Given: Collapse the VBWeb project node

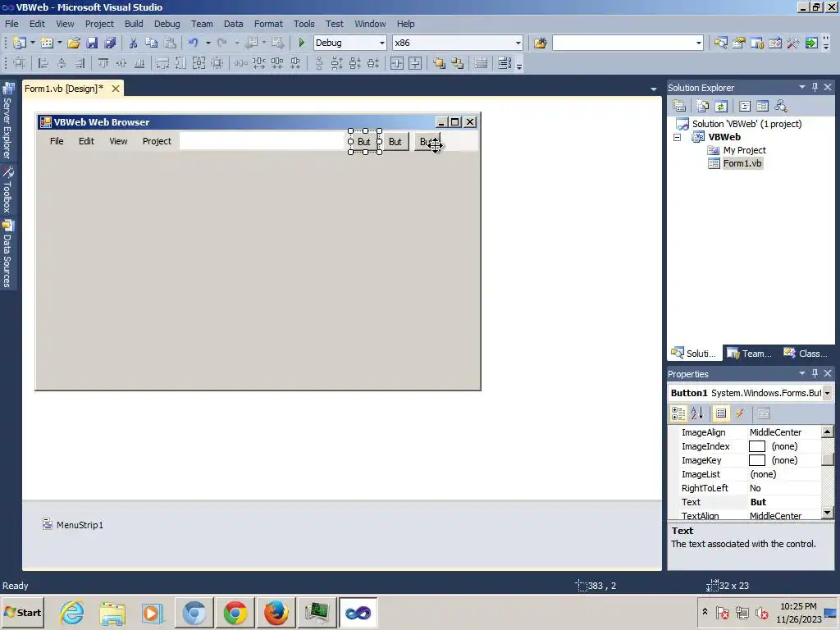Looking at the screenshot, I should click(677, 137).
